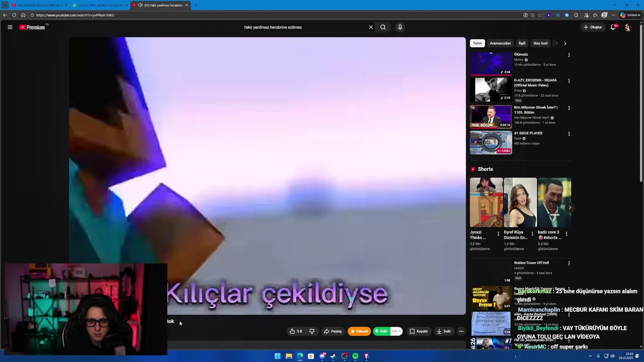644x362 pixels.
Task: Show hidden system tray icons
Action: tap(590, 356)
